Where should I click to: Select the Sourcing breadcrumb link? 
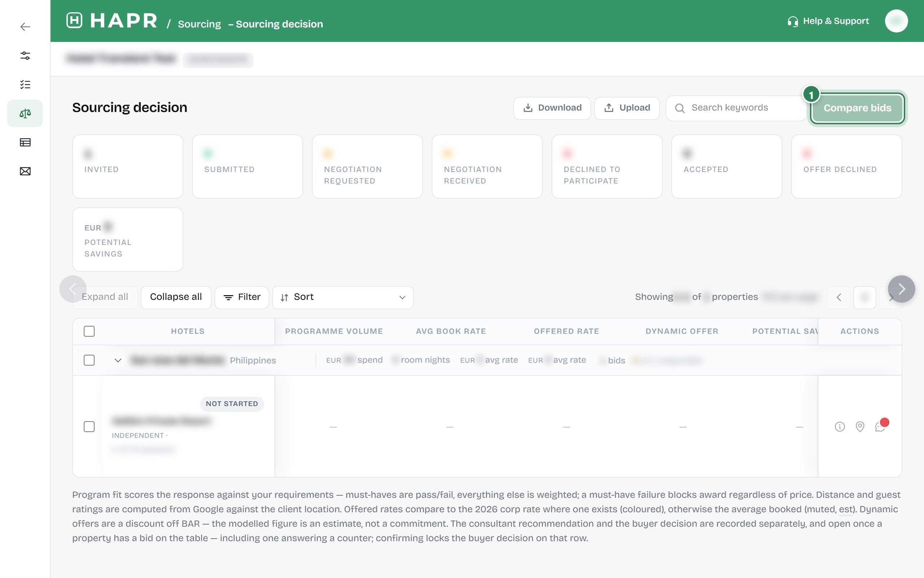coord(199,24)
